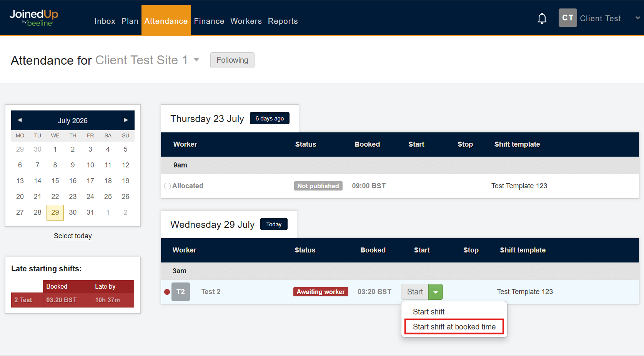644x356 pixels.
Task: Expand the Client Test user menu arrow
Action: tap(637, 18)
